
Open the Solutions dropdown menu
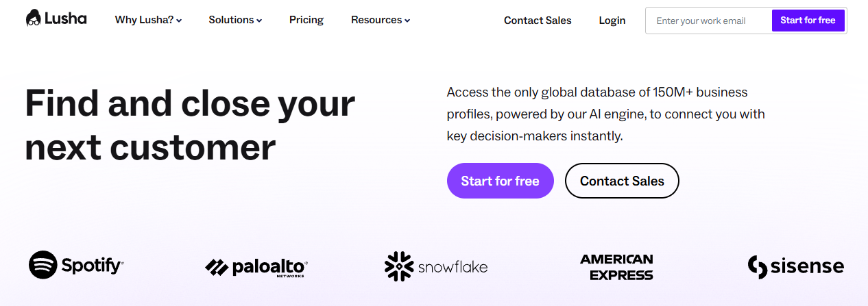click(x=235, y=21)
